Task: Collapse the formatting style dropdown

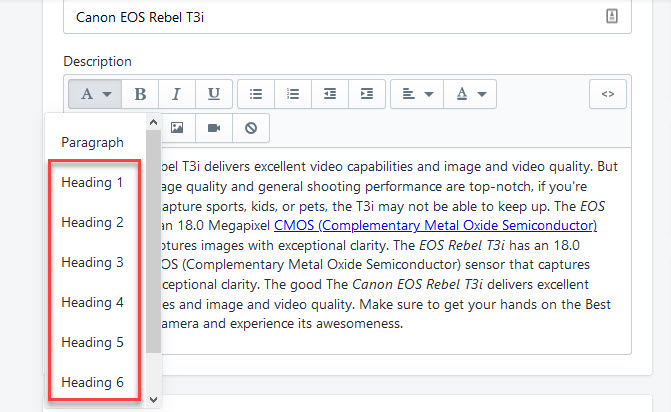Action: click(x=95, y=94)
